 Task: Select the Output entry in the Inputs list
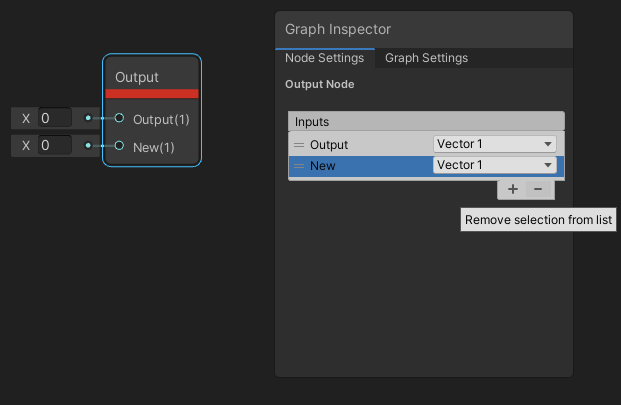360,145
